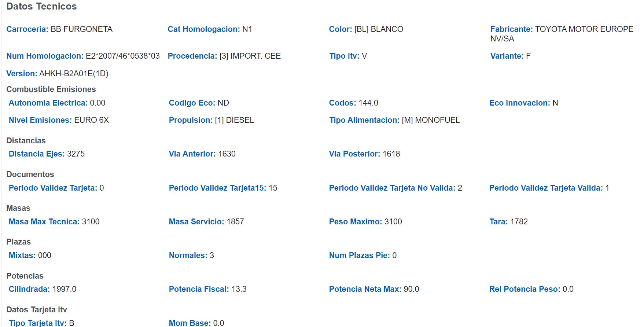644x327 pixels.
Task: Select the Fabricante field label
Action: pyautogui.click(x=511, y=29)
